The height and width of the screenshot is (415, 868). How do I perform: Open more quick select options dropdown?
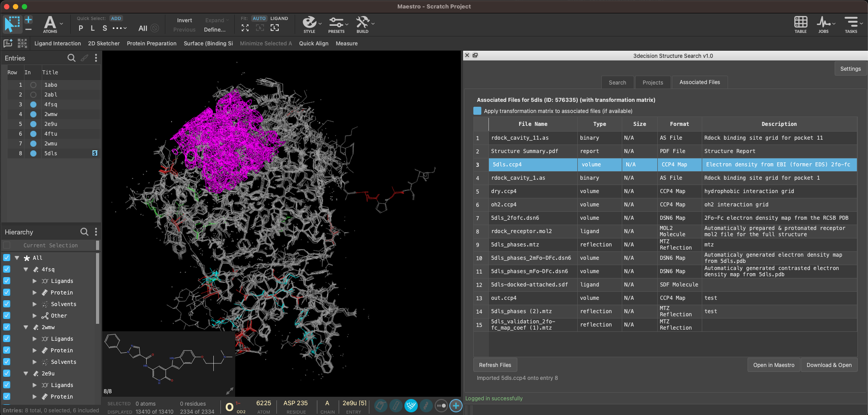point(120,28)
